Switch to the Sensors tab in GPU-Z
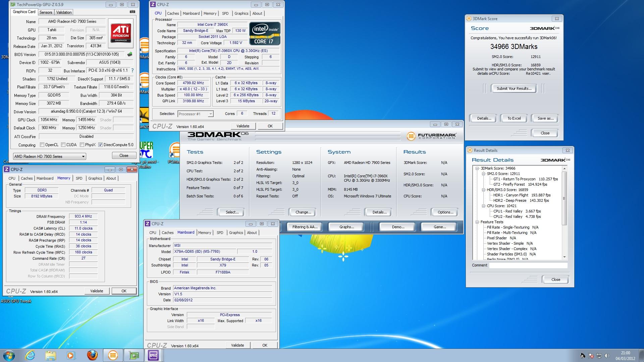The width and height of the screenshot is (644, 362). (46, 12)
